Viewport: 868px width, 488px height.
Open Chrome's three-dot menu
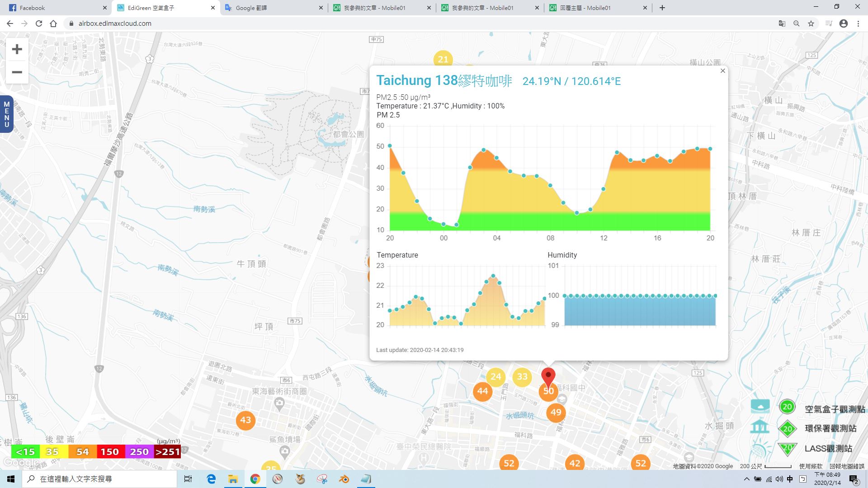click(858, 23)
